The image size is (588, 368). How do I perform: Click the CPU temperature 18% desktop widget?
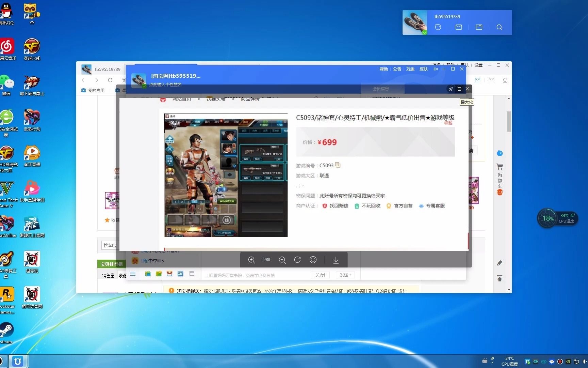(557, 218)
